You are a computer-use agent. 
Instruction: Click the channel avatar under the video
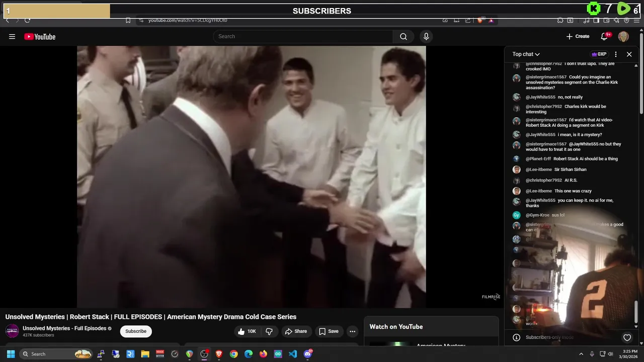[x=12, y=331]
